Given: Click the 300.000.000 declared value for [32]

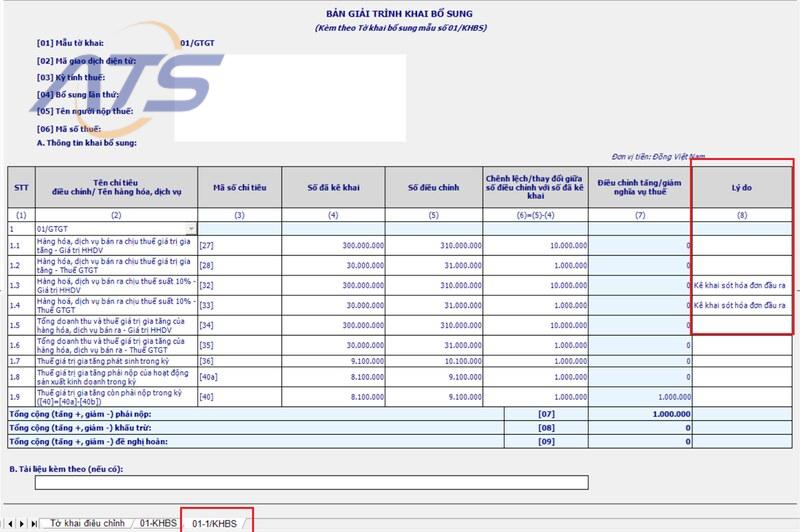Looking at the screenshot, I should [333, 286].
